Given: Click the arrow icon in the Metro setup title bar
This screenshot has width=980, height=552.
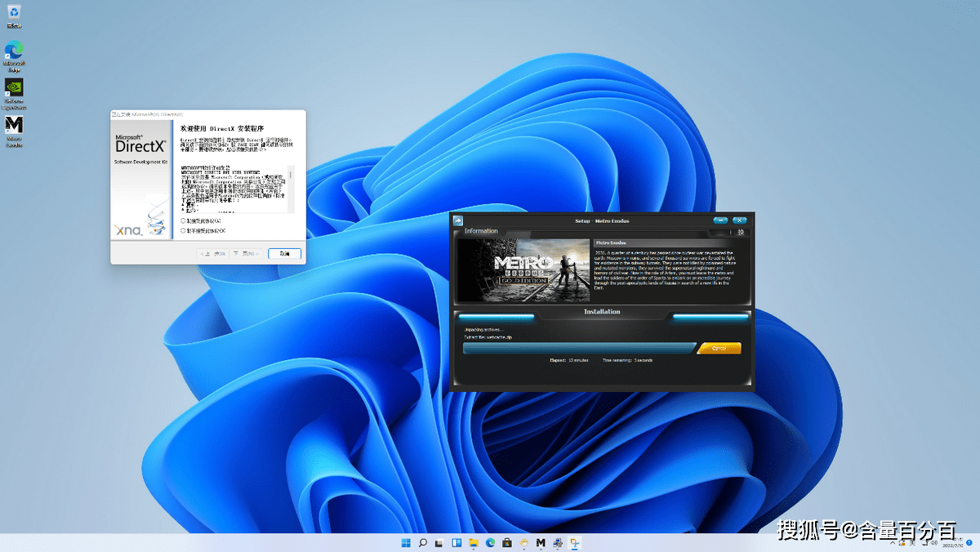Looking at the screenshot, I should [458, 220].
